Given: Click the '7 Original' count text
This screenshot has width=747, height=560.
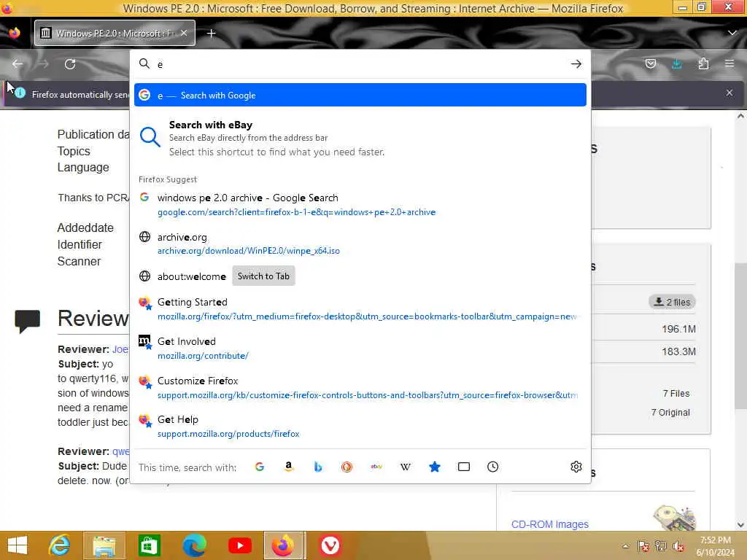Looking at the screenshot, I should 670,413.
